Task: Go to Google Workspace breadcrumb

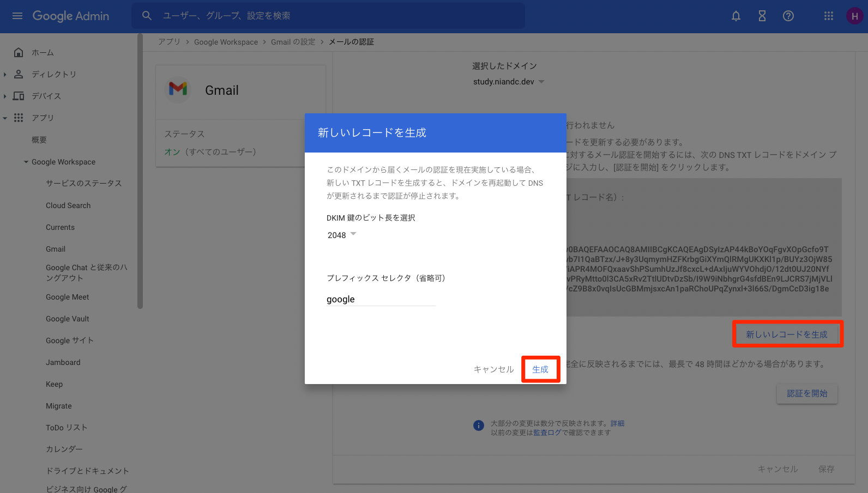Action: pyautogui.click(x=226, y=42)
